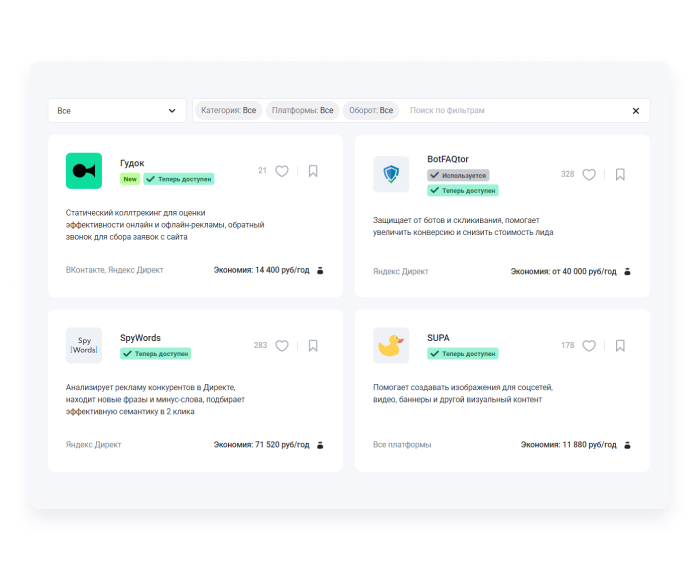This screenshot has height=571, width=700.
Task: Like the BotFAQtor card with heart icon
Action: [x=589, y=175]
